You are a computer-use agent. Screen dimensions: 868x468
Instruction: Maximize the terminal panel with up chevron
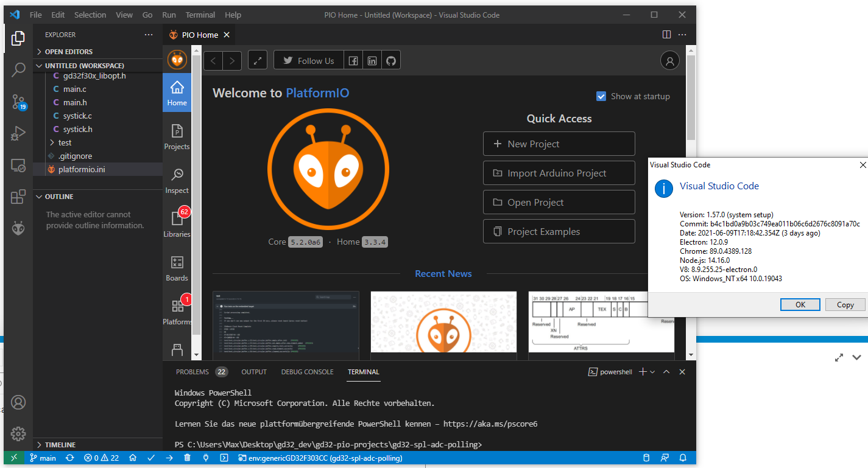pyautogui.click(x=666, y=372)
